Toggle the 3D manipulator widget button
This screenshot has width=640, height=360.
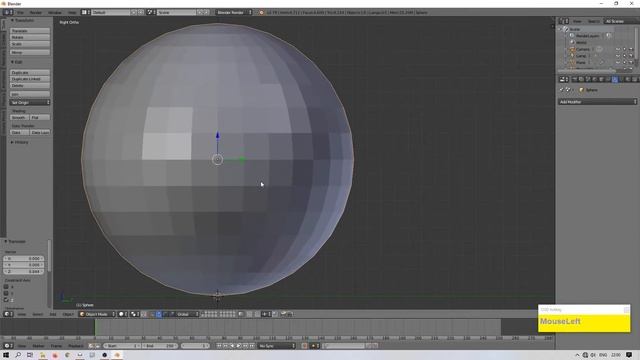tap(152, 314)
